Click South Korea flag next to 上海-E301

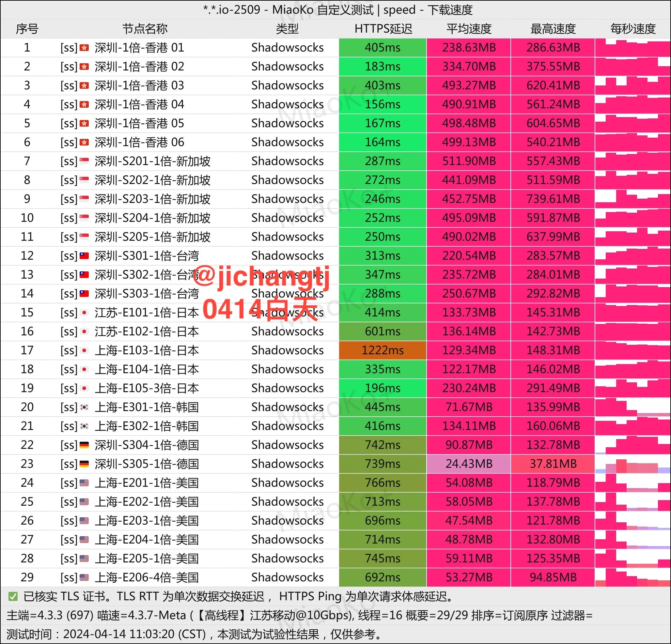click(84, 407)
